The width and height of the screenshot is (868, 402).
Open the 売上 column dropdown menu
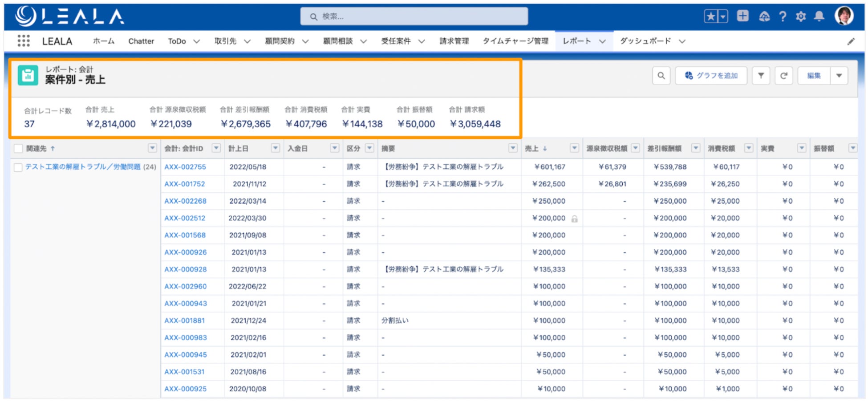pyautogui.click(x=574, y=148)
